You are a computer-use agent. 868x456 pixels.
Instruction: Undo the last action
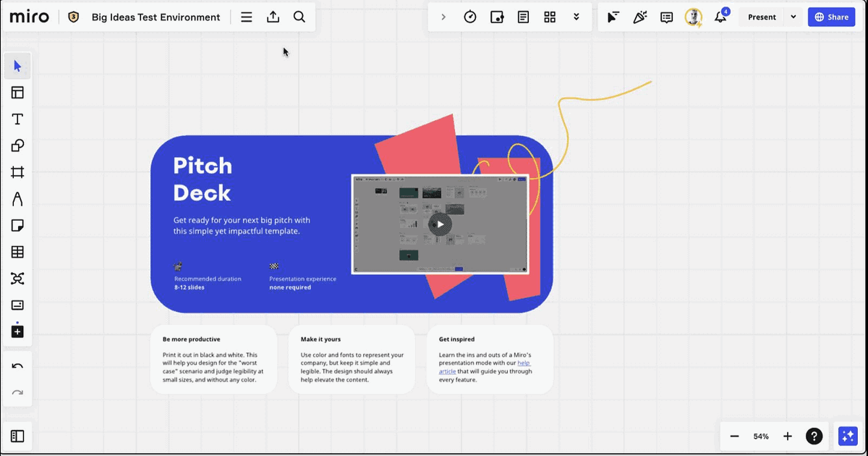point(17,366)
